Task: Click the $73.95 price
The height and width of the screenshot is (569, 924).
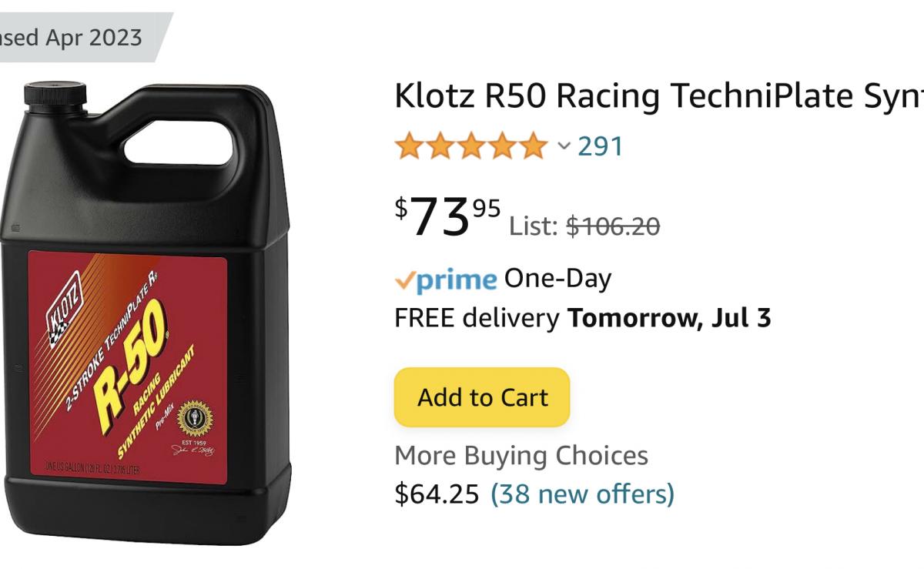Action: pyautogui.click(x=447, y=217)
